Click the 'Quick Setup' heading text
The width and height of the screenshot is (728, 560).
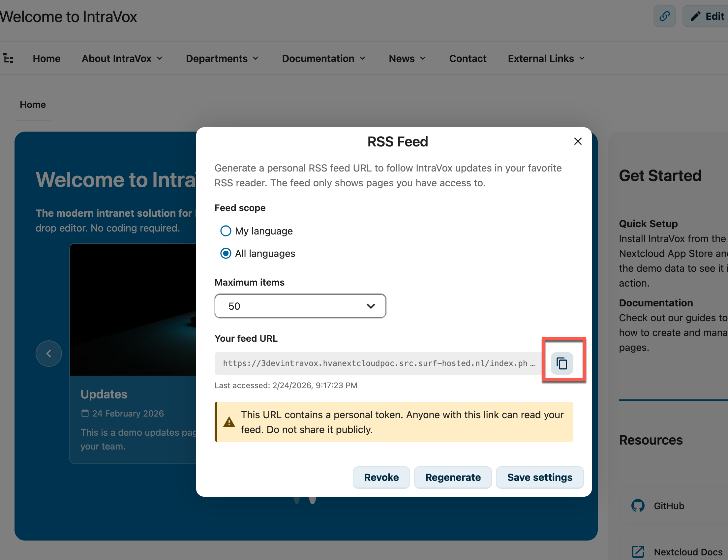648,224
